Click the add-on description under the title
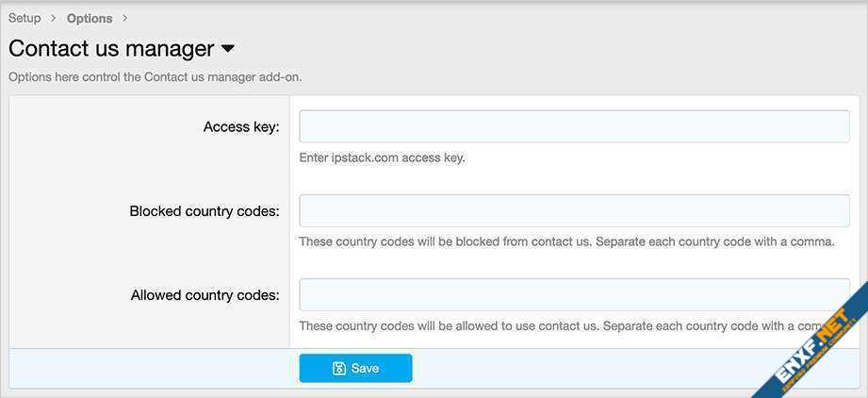 tap(155, 76)
